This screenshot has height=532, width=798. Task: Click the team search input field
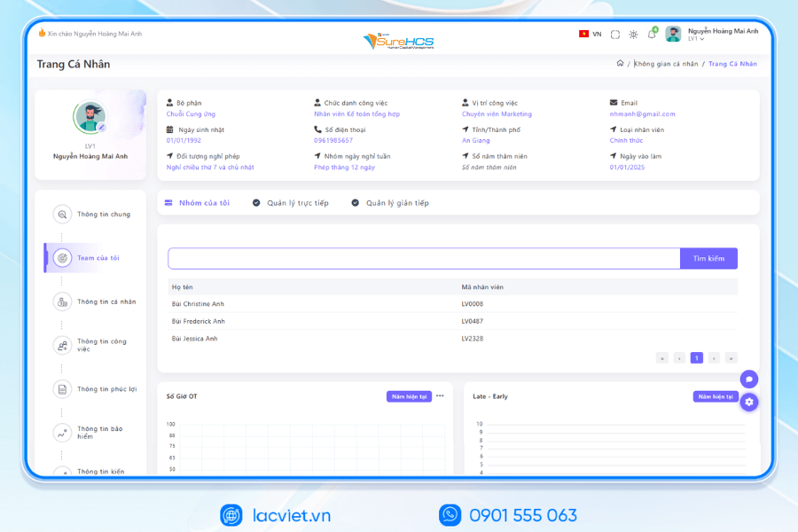tap(424, 259)
